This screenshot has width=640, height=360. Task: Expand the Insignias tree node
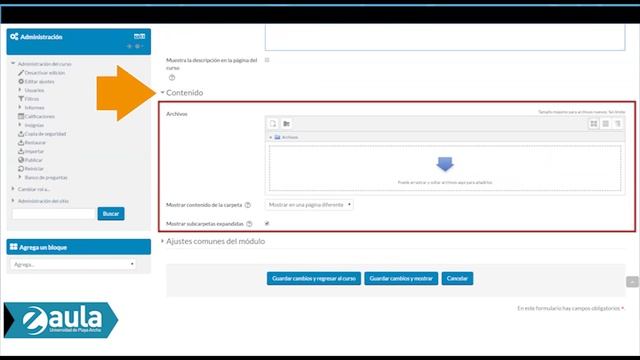tap(20, 125)
